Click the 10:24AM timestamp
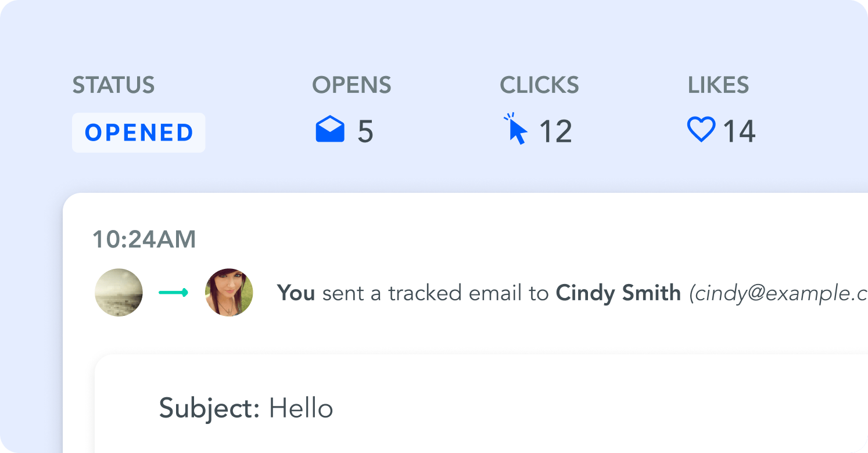868x453 pixels. pyautogui.click(x=144, y=239)
